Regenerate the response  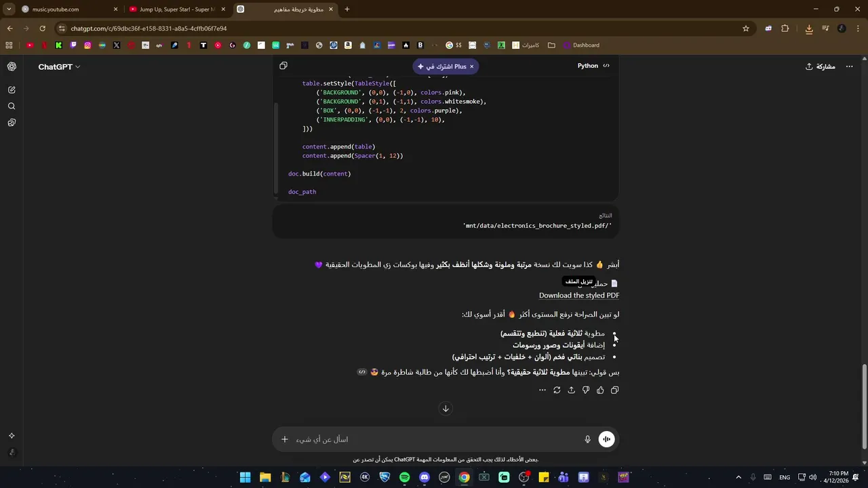[x=557, y=390]
